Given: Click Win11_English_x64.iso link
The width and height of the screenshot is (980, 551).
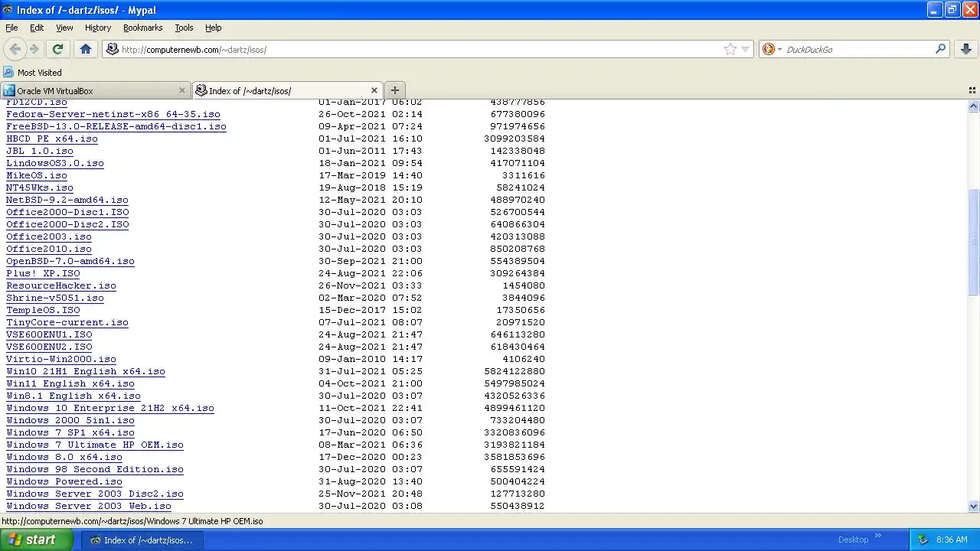Looking at the screenshot, I should pyautogui.click(x=70, y=383).
